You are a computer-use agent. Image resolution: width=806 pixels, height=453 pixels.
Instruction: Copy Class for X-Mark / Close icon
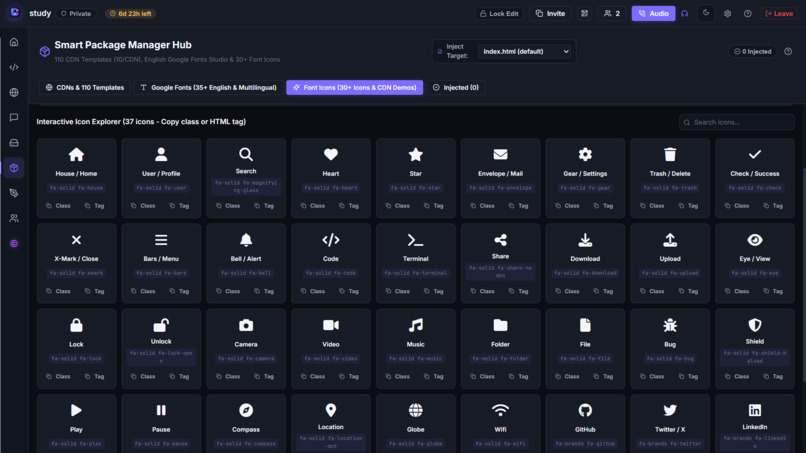click(58, 291)
